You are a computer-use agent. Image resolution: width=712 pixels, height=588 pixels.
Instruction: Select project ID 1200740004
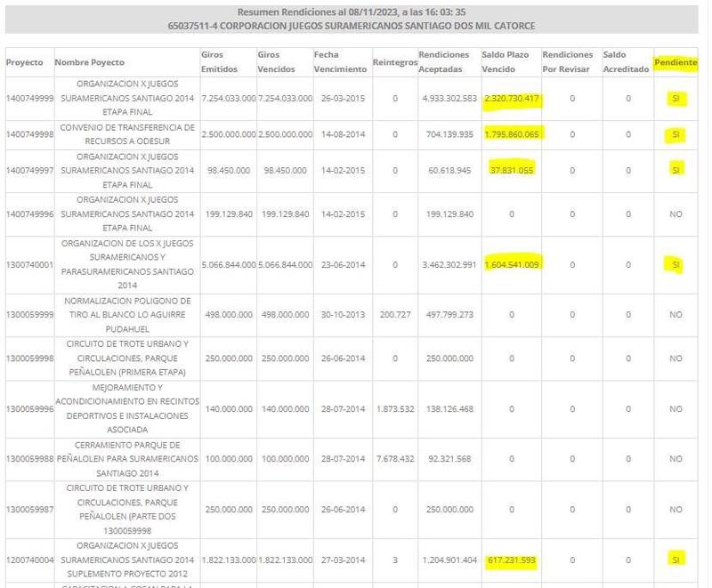pos(28,560)
